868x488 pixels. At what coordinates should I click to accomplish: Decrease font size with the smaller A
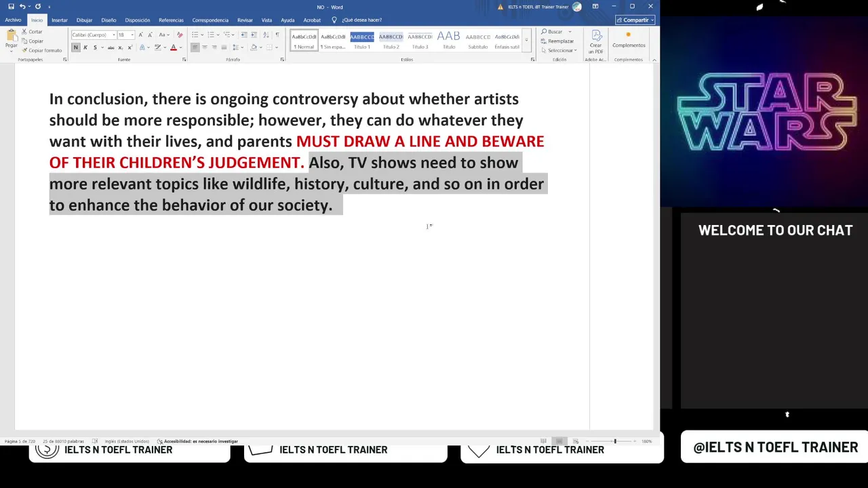pyautogui.click(x=150, y=35)
